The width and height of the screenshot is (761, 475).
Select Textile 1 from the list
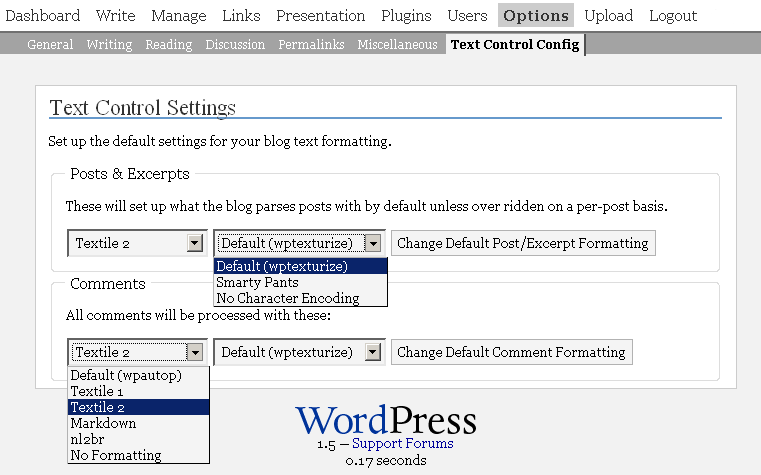(100, 391)
